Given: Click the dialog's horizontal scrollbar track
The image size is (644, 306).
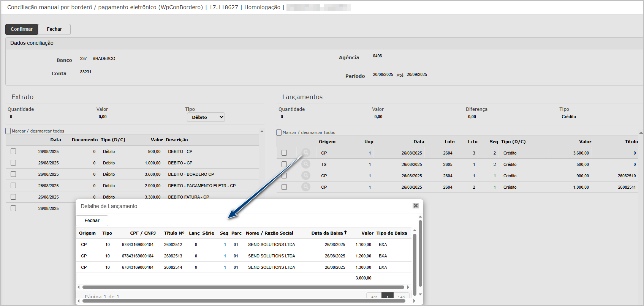Looking at the screenshot, I should click(x=243, y=287).
